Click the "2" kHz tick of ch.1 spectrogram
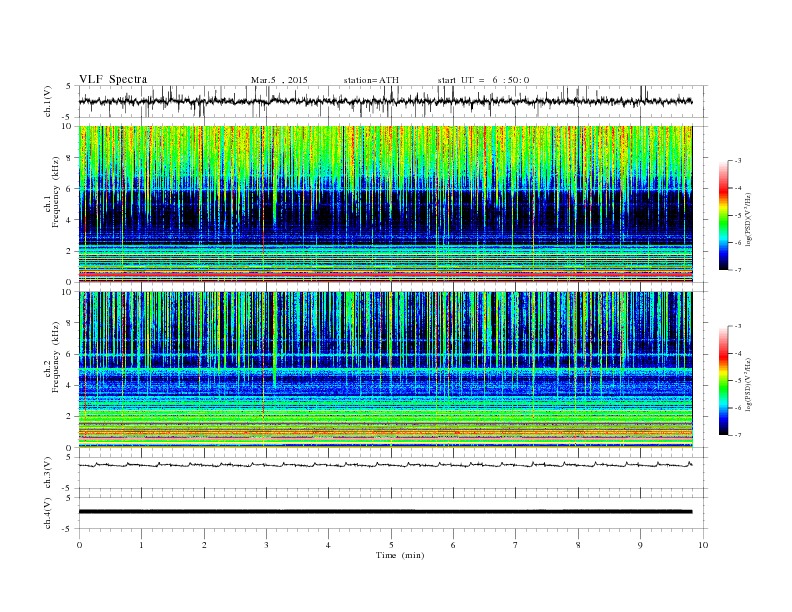Image resolution: width=792 pixels, height=612 pixels. pos(69,251)
